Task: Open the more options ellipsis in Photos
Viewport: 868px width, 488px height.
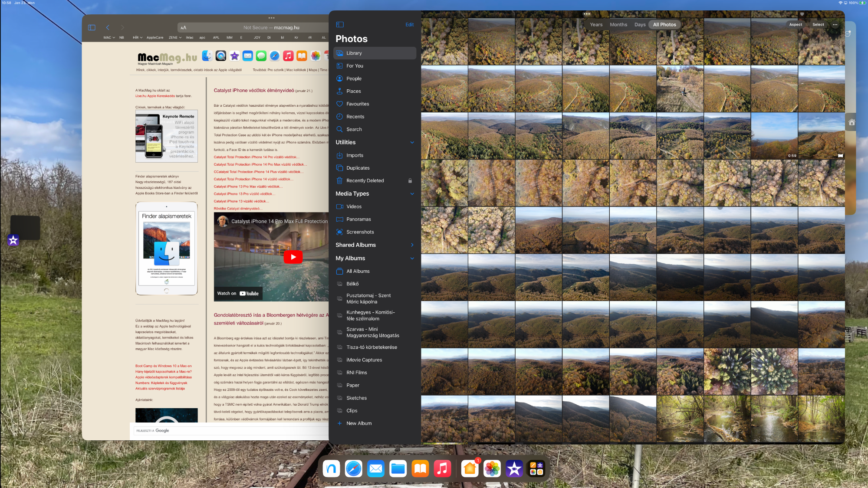Action: 835,25
